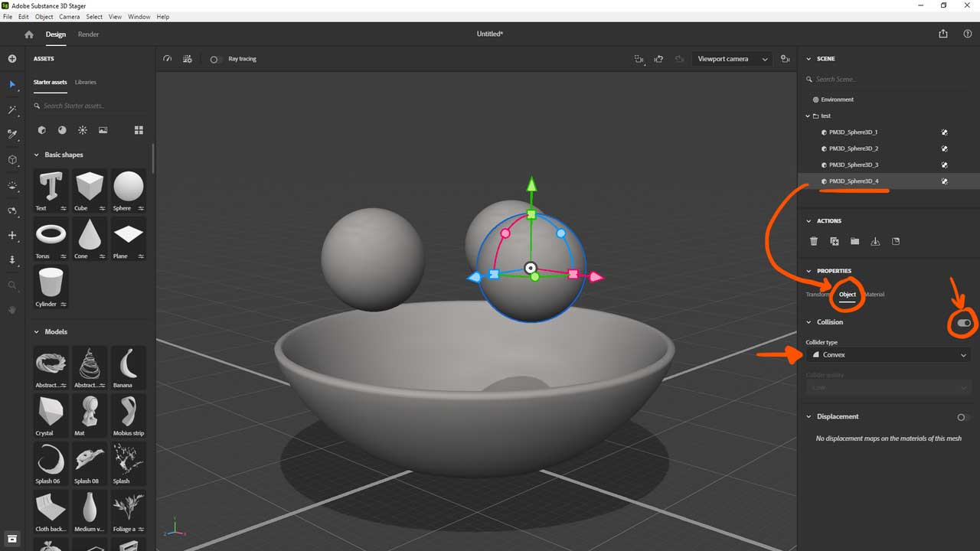Open viewport display settings icon
Viewport: 980px width, 551px height.
point(188,59)
